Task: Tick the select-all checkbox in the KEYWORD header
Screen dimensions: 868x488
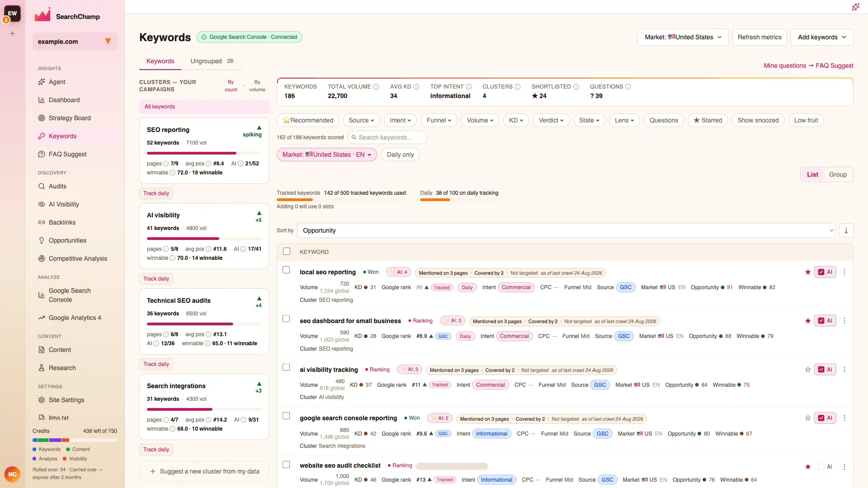Action: (x=287, y=251)
